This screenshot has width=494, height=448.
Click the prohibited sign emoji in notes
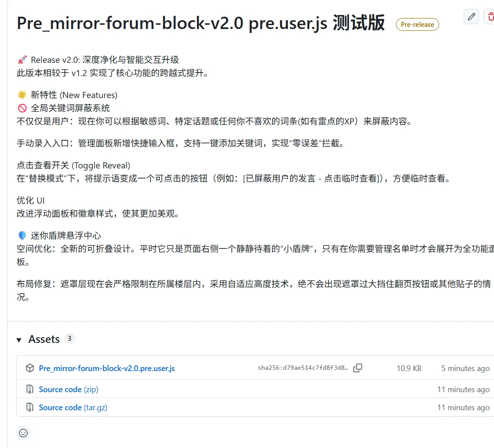tap(22, 108)
